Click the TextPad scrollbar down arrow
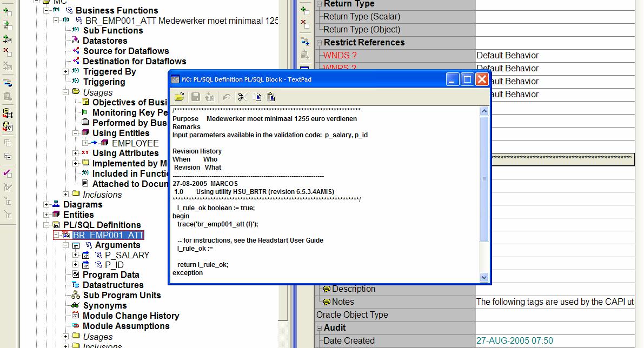The width and height of the screenshot is (644, 348). (484, 277)
